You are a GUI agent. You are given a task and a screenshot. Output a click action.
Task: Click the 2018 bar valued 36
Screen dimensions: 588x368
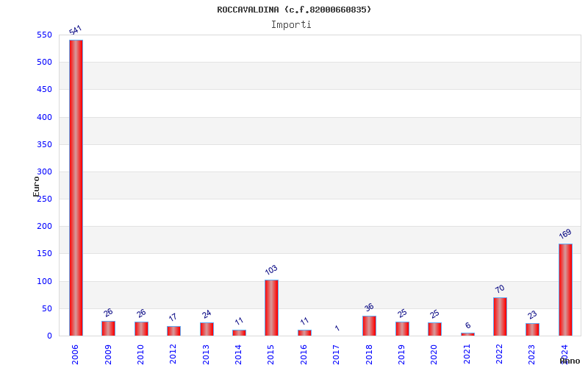(x=370, y=326)
